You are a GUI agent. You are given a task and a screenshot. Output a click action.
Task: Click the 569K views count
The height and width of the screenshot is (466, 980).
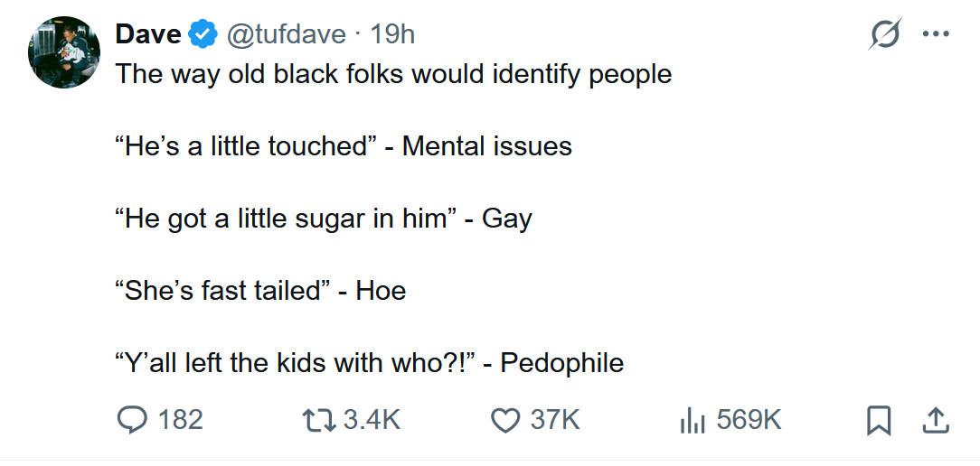tap(749, 419)
